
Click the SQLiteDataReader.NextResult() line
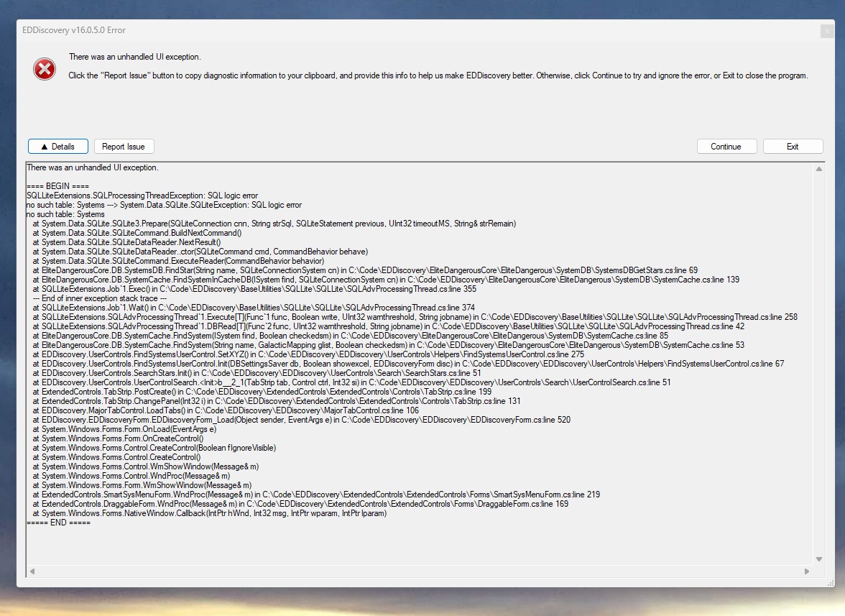pos(126,242)
